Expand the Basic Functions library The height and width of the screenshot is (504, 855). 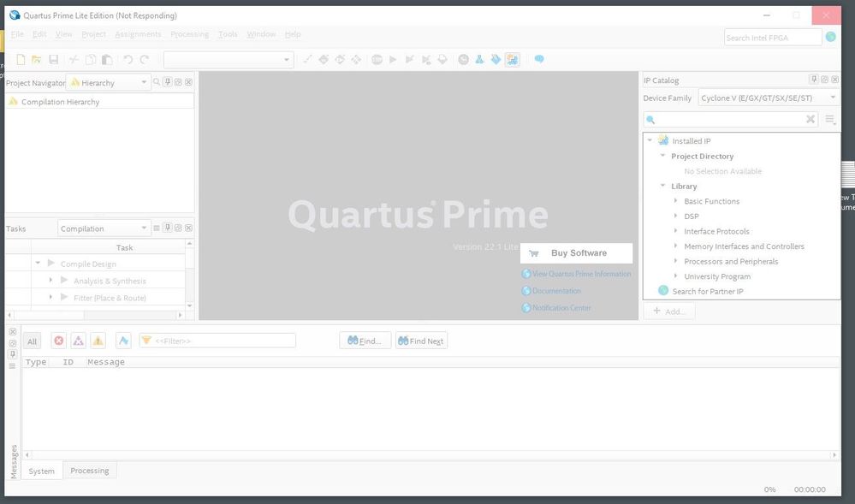tap(675, 201)
